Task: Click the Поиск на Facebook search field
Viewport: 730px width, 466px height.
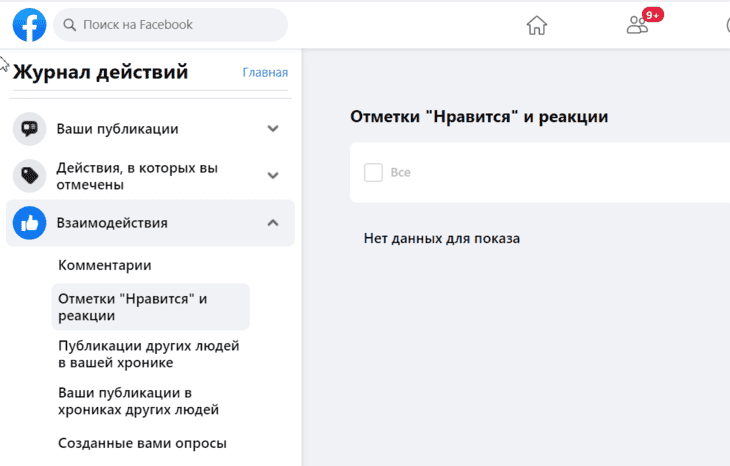Action: [x=170, y=25]
